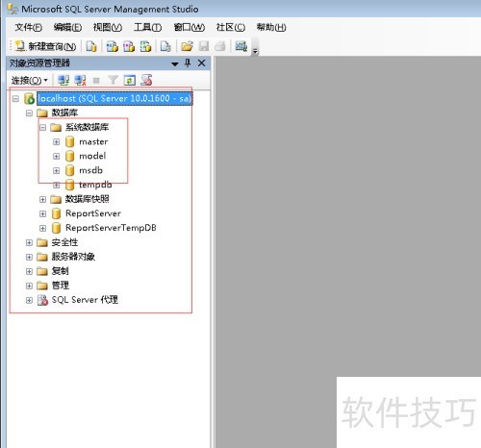Select the 数据库快照 folder
Viewport: 481px width, 448px height.
point(87,199)
